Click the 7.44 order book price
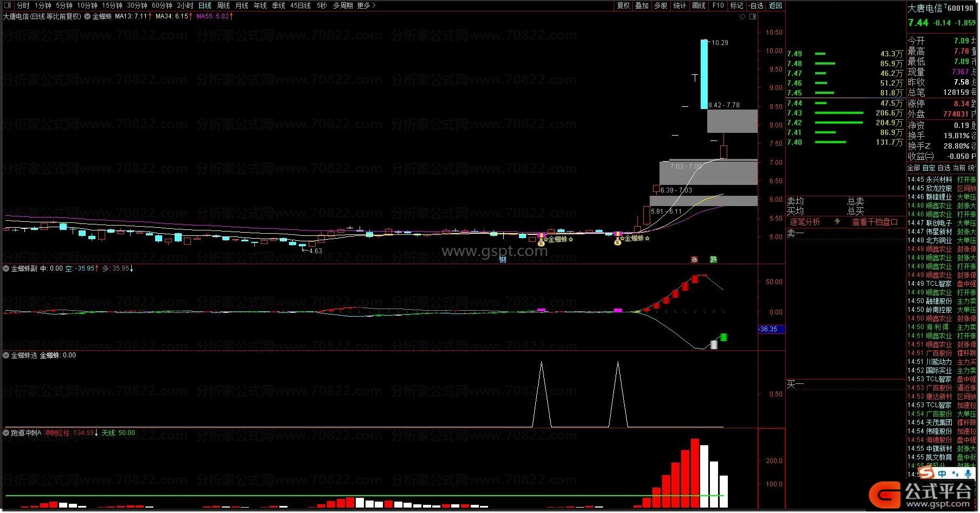 [795, 103]
